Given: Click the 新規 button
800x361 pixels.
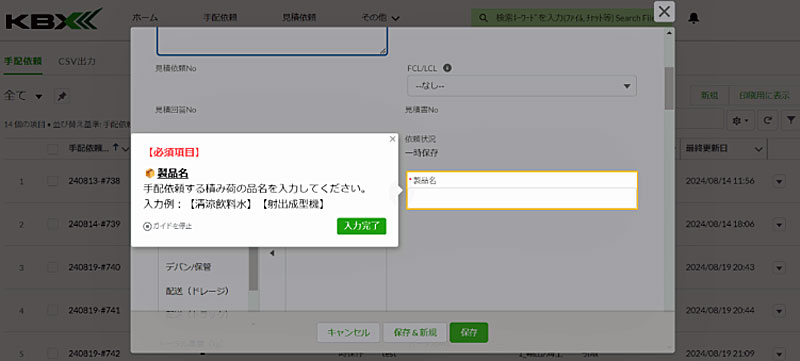Looking at the screenshot, I should (x=709, y=95).
